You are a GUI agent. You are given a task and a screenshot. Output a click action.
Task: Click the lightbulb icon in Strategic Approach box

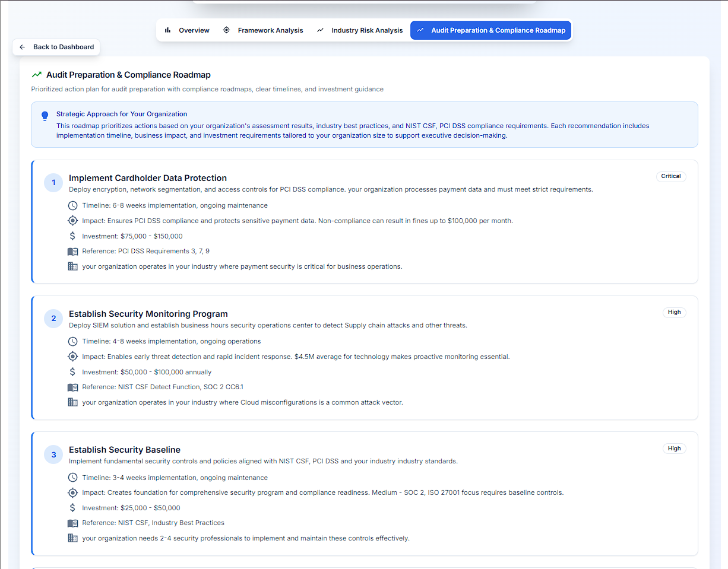click(x=45, y=116)
